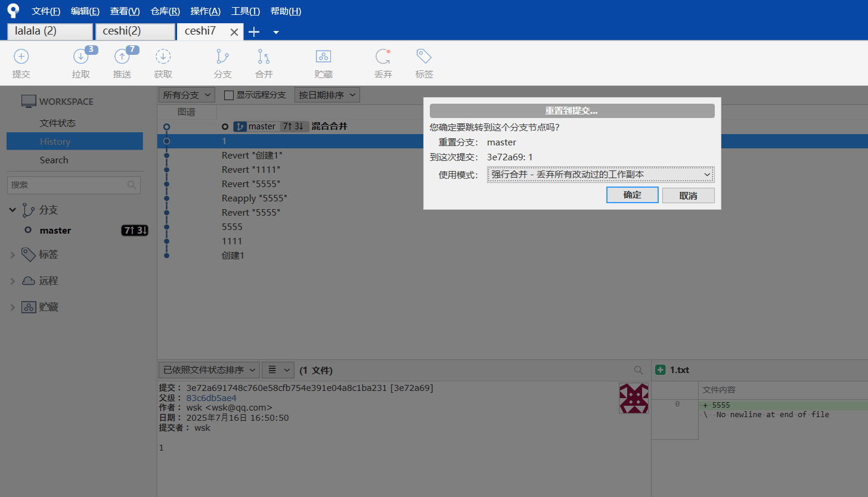
Task: Click the 提交 (Commit) toolbar icon
Action: point(21,57)
